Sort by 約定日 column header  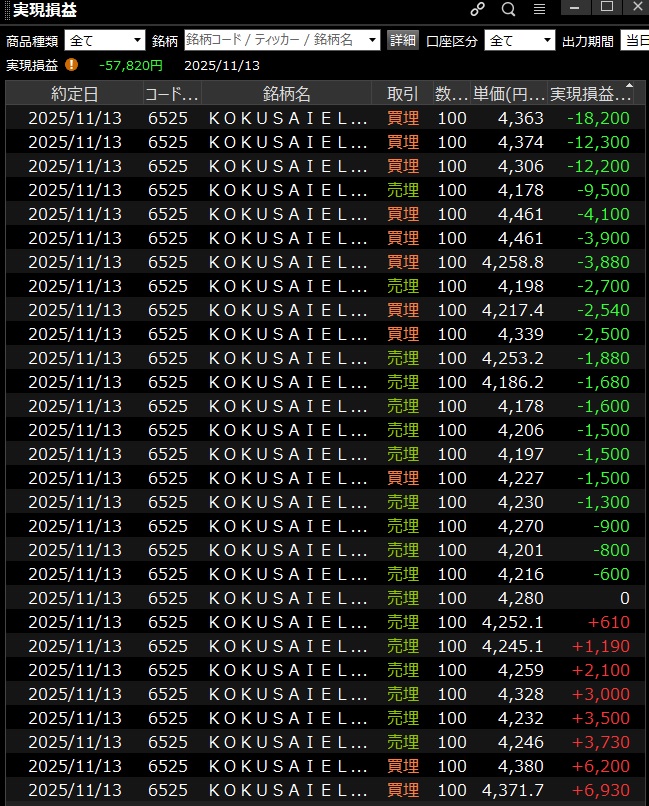(75, 94)
